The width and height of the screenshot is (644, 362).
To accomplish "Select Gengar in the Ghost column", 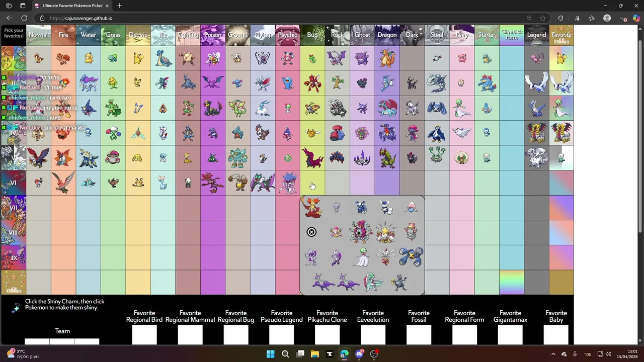I will [x=362, y=58].
